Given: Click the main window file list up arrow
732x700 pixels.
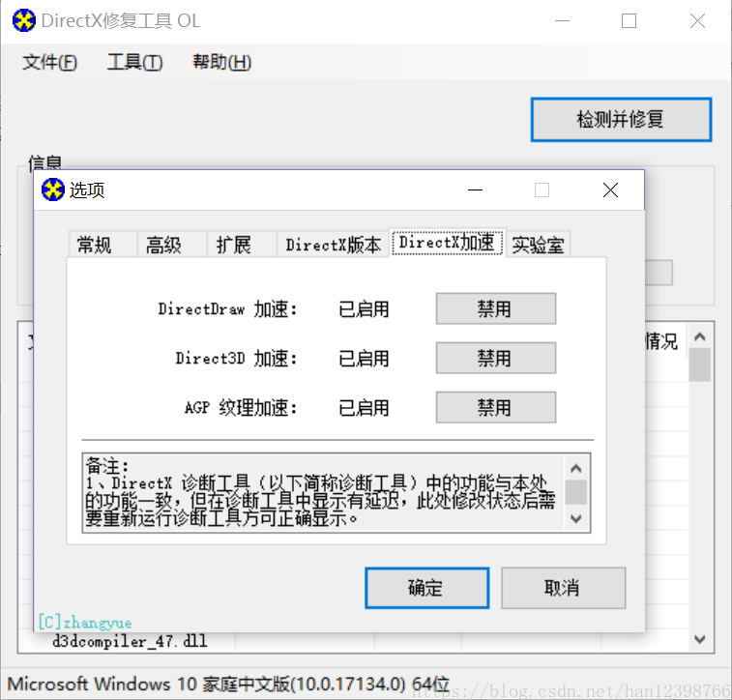Looking at the screenshot, I should point(699,336).
